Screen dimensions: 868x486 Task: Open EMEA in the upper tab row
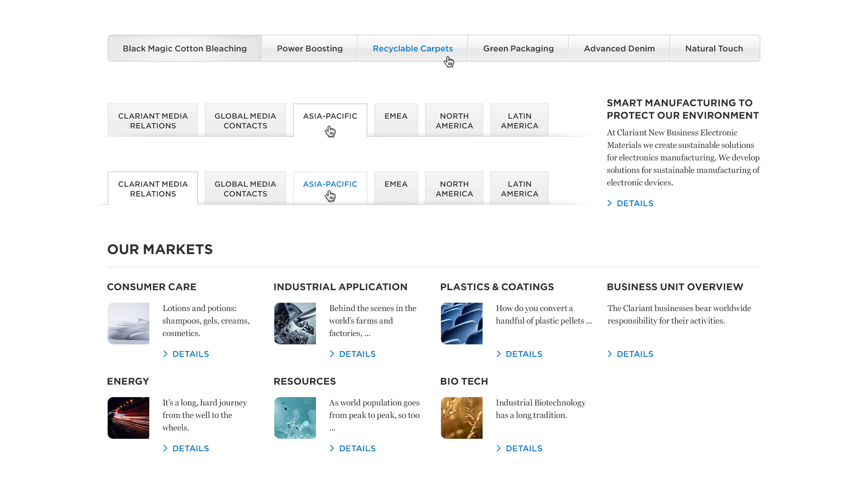coord(396,120)
